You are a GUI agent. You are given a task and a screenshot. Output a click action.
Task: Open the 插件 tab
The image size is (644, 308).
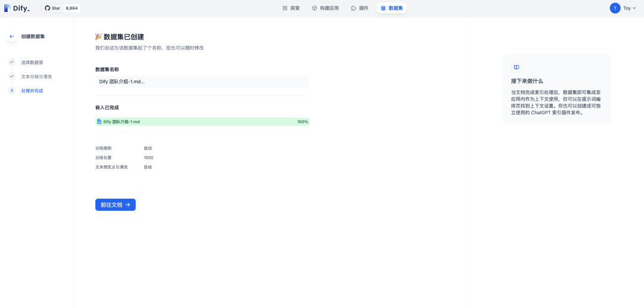tap(360, 8)
